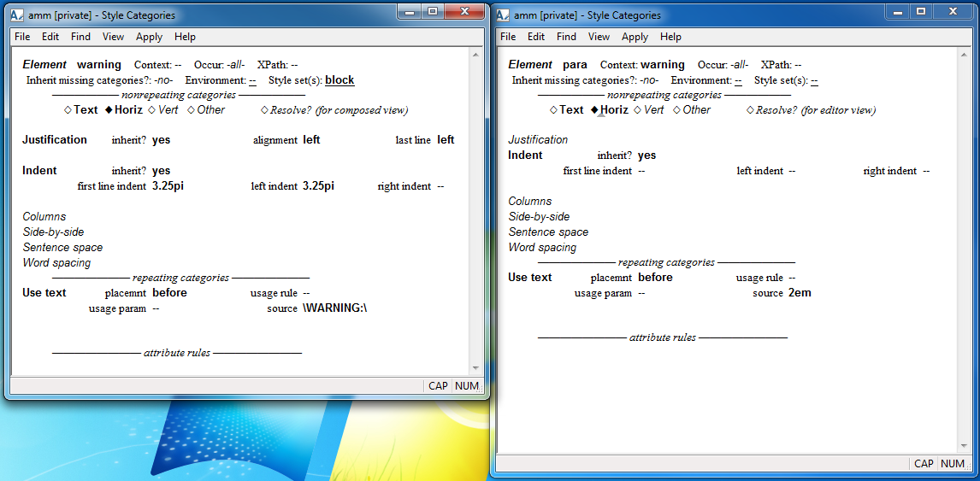
Task: Click placemnt value 'before' in para window
Action: click(x=655, y=278)
